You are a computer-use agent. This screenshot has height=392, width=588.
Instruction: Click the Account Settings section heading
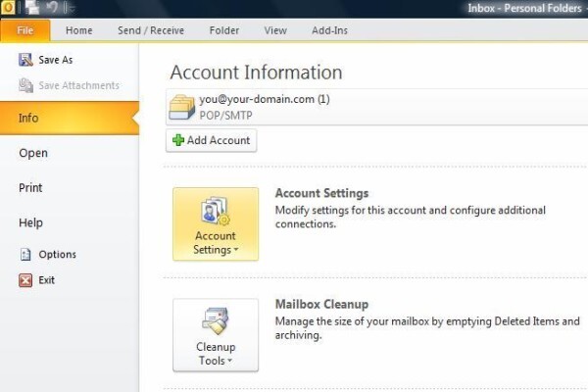tap(321, 193)
